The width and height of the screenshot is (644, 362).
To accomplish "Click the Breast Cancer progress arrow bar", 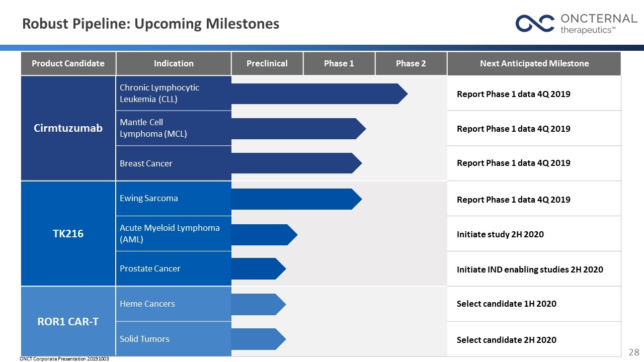I will (x=296, y=163).
